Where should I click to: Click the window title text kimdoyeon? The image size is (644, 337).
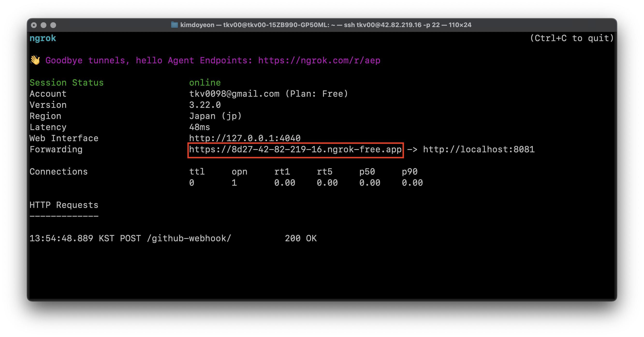click(197, 25)
